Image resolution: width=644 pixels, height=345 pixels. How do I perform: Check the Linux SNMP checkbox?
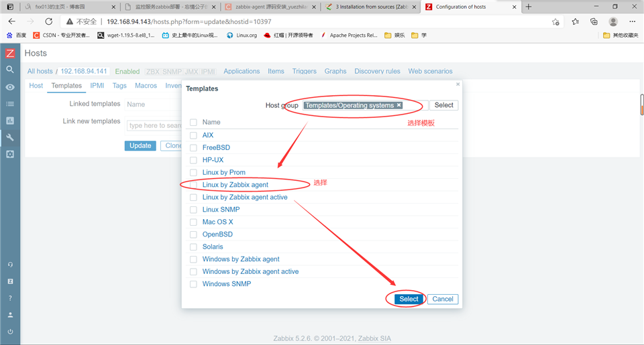pos(193,210)
